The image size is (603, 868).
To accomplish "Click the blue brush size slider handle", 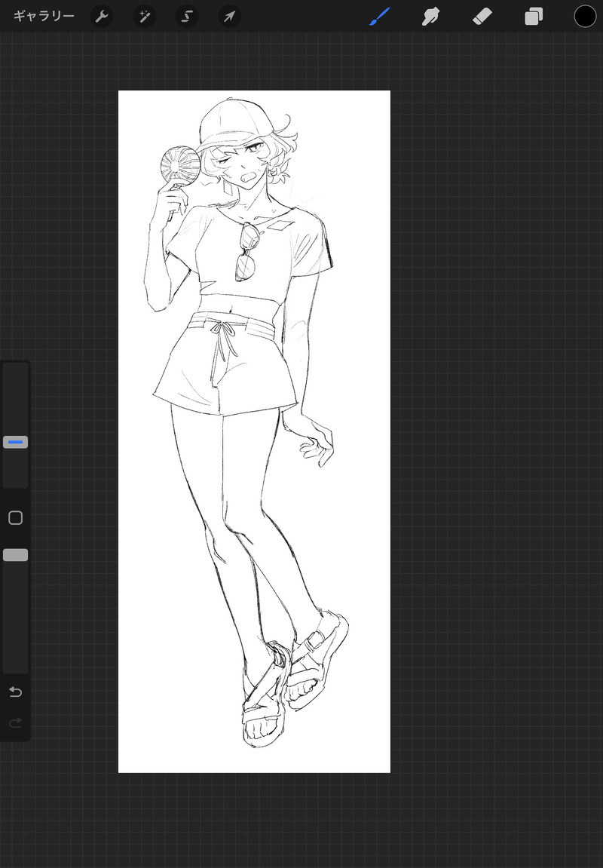I will point(16,442).
